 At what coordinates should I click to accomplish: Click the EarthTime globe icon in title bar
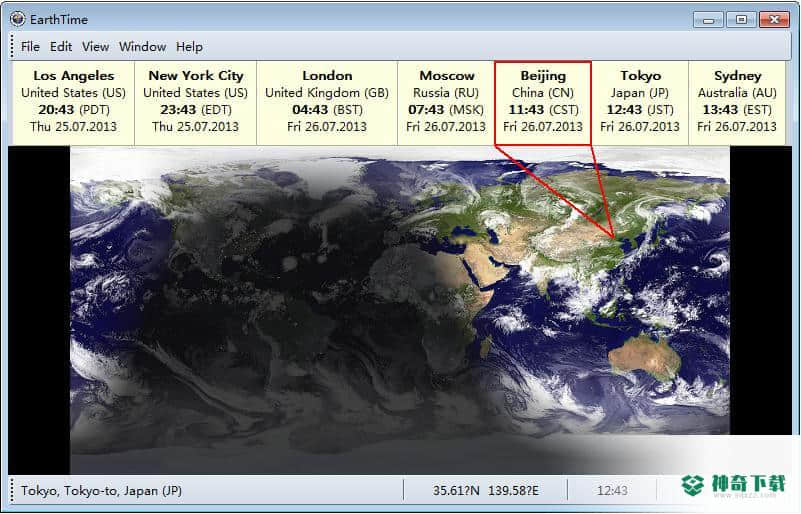coord(17,19)
